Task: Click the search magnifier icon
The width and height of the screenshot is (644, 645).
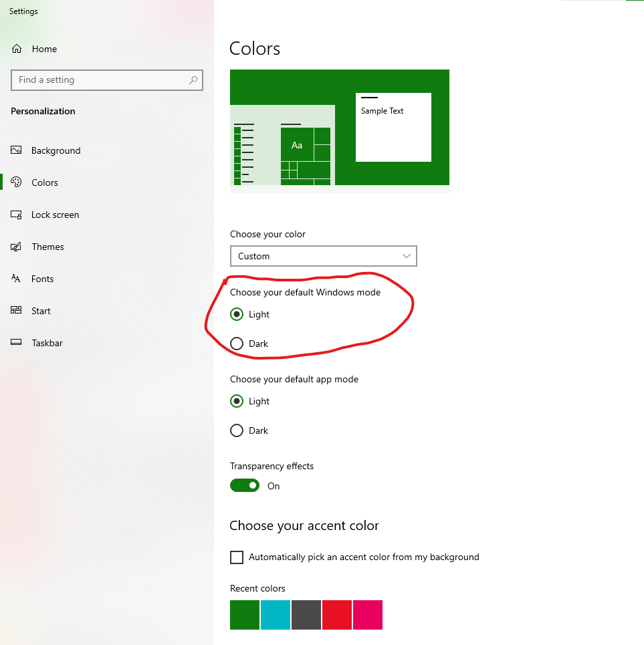Action: point(193,80)
